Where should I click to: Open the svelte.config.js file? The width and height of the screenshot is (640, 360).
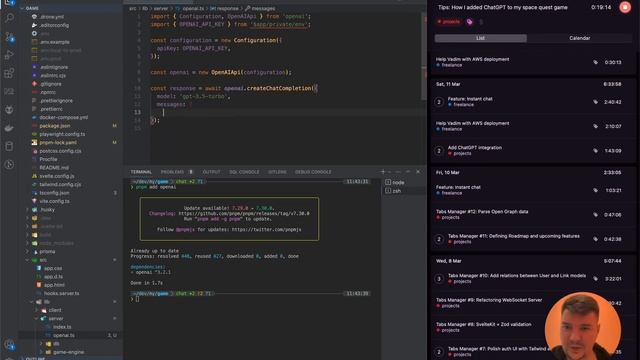(x=57, y=176)
